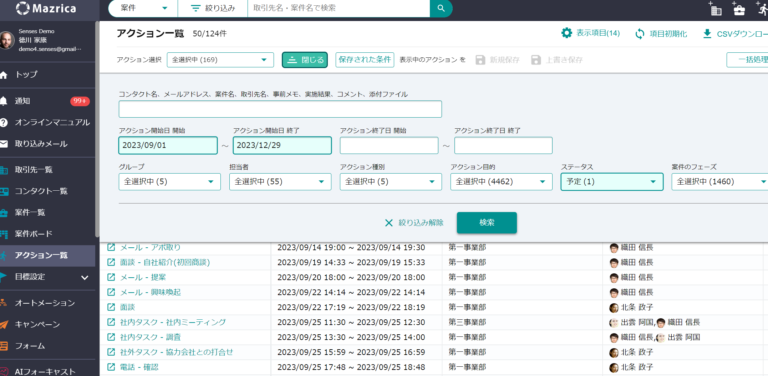Open the 案件 search type dropdown
This screenshot has width=768, height=376.
[143, 8]
